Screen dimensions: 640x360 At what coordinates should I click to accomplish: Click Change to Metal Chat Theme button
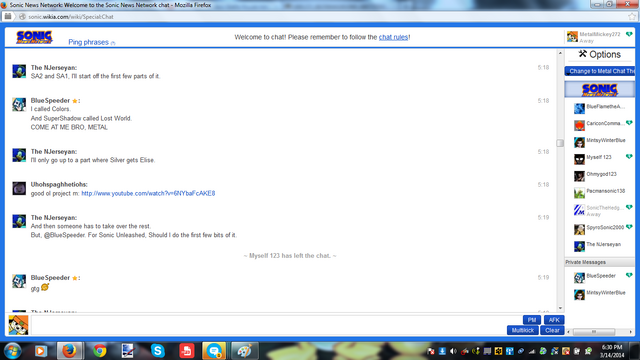pyautogui.click(x=600, y=71)
